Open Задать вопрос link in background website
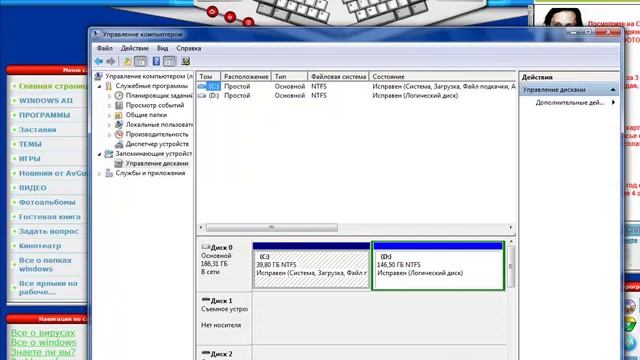The height and width of the screenshot is (360, 640). pos(49,231)
